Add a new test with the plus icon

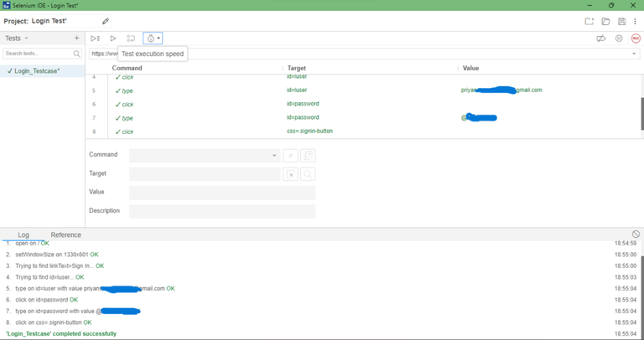click(76, 39)
